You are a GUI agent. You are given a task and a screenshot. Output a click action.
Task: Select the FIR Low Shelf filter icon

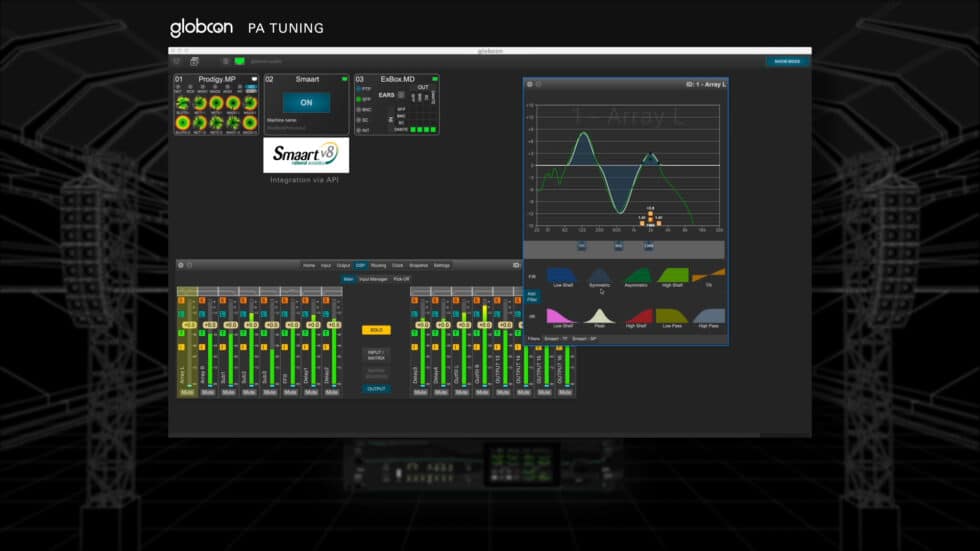(x=562, y=275)
